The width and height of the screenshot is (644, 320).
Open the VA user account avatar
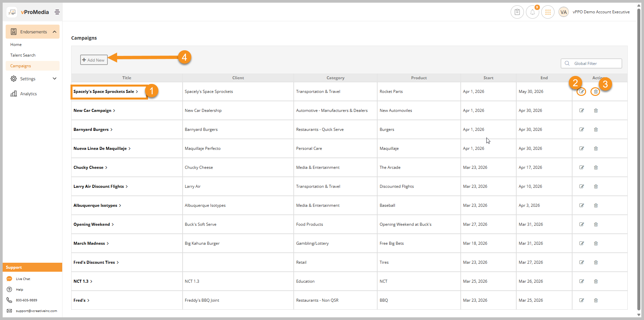[563, 12]
